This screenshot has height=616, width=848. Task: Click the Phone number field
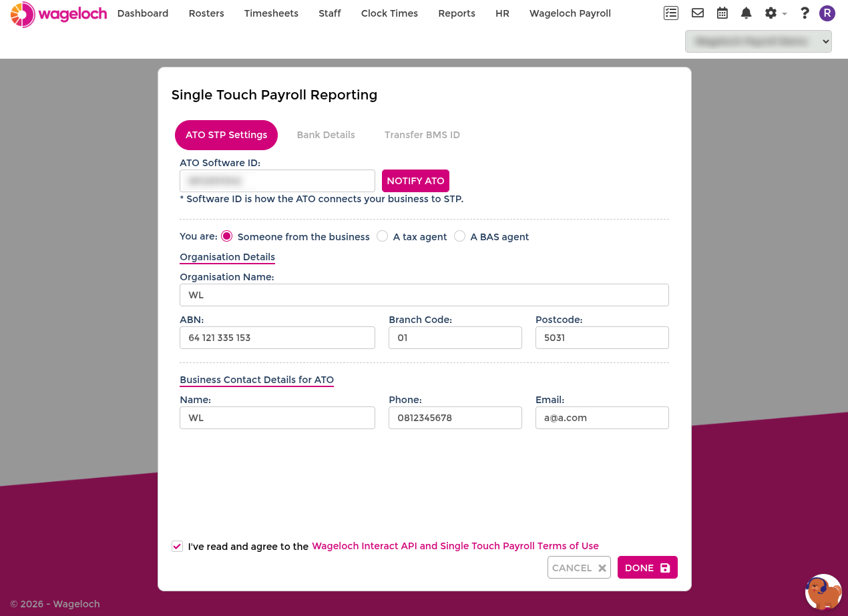click(455, 418)
